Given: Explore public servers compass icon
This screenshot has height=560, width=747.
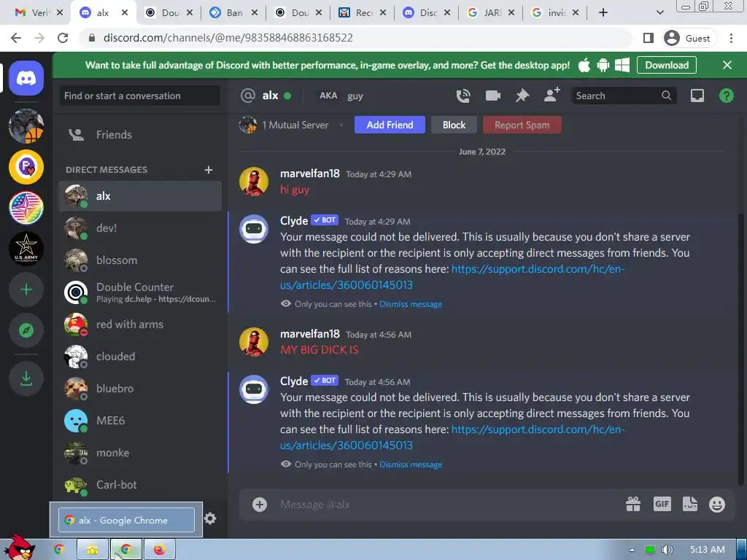Looking at the screenshot, I should click(x=26, y=330).
